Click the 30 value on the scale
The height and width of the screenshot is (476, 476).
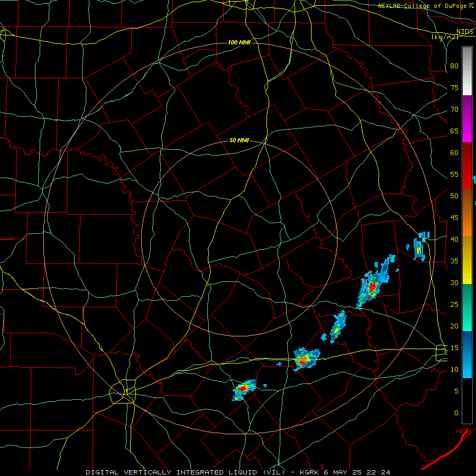tap(454, 283)
